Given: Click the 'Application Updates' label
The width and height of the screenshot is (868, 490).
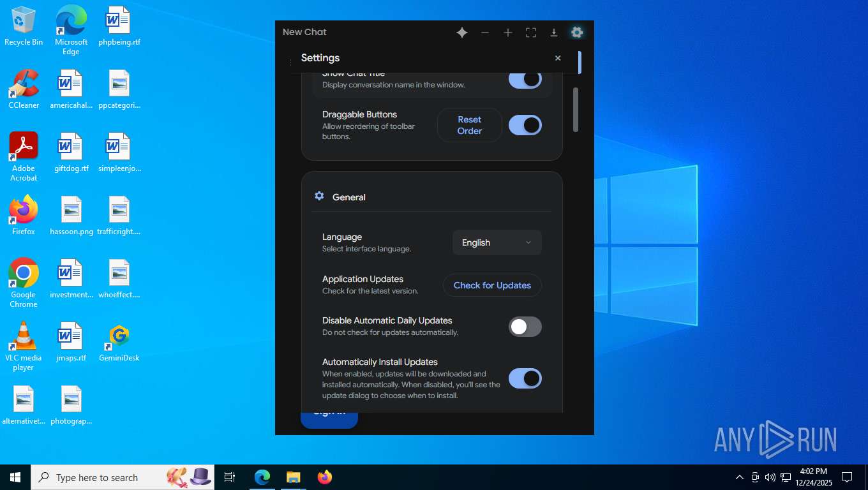Looking at the screenshot, I should coord(363,279).
